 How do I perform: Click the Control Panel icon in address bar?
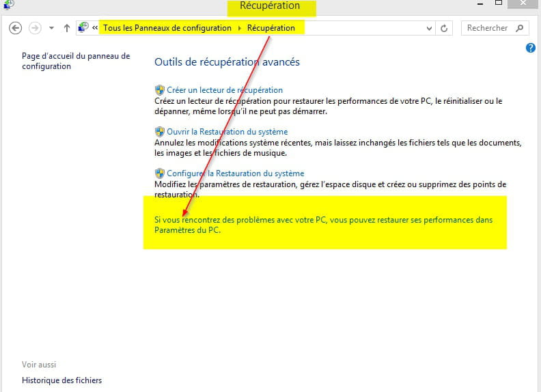point(83,27)
